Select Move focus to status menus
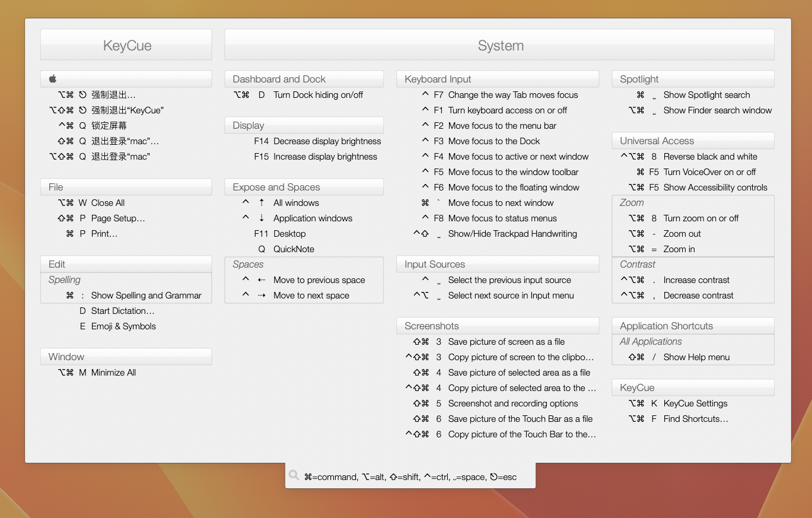Viewport: 812px width, 518px height. (x=498, y=218)
